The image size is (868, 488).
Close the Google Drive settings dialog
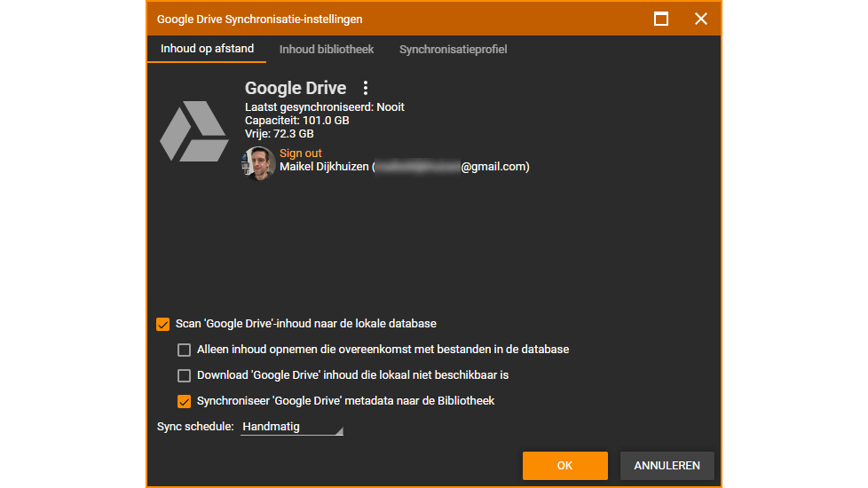point(701,19)
